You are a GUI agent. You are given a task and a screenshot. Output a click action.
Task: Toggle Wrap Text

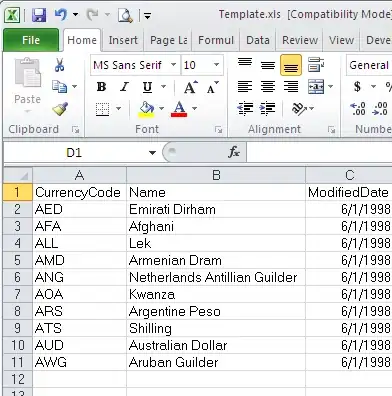(316, 65)
